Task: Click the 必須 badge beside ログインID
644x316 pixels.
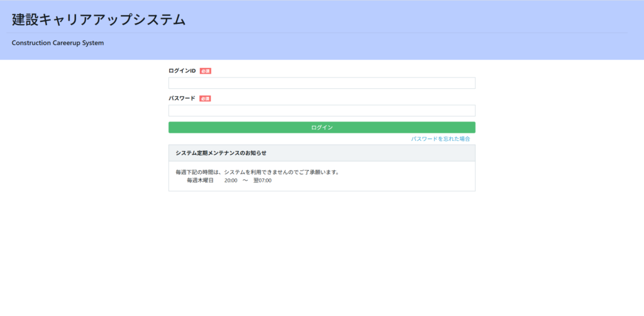Action: [205, 71]
